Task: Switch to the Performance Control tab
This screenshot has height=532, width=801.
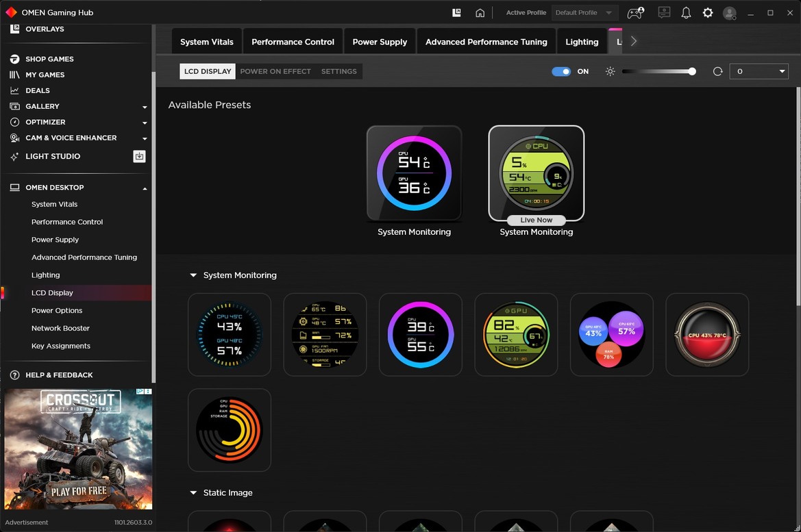Action: (x=293, y=42)
